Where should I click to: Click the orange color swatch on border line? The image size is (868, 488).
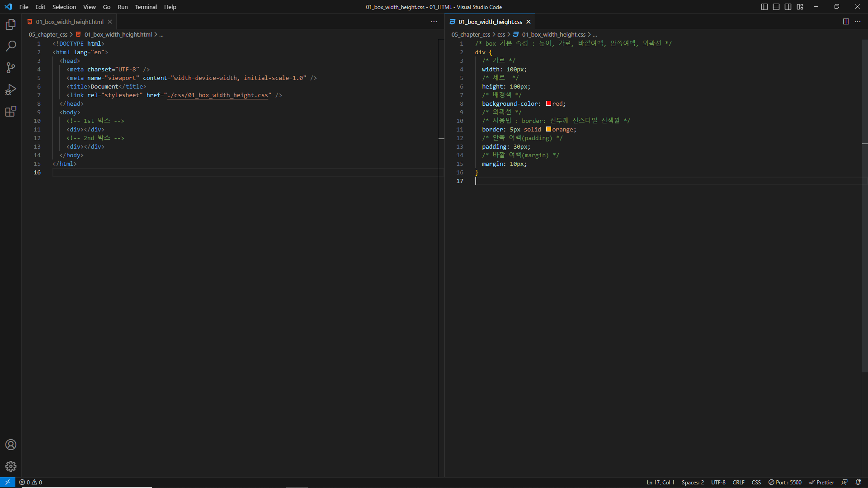pyautogui.click(x=548, y=129)
